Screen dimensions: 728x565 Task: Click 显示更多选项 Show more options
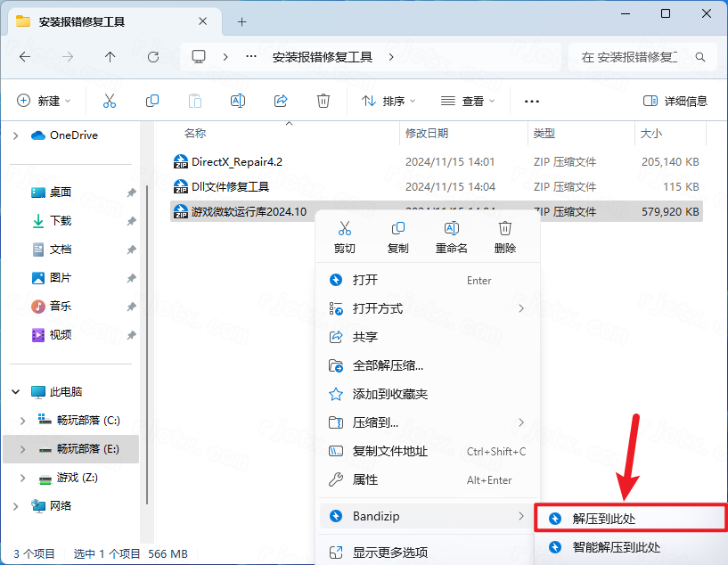coord(428,553)
